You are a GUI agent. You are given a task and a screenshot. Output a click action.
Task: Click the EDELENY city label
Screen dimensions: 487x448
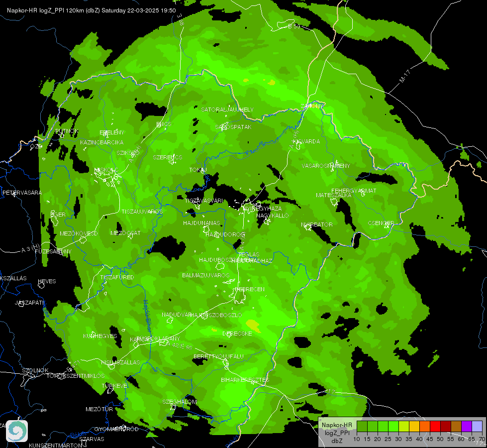(x=112, y=132)
